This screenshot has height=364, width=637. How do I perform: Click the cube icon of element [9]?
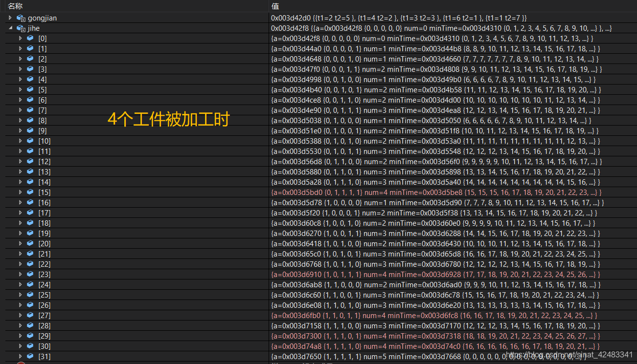pyautogui.click(x=30, y=130)
